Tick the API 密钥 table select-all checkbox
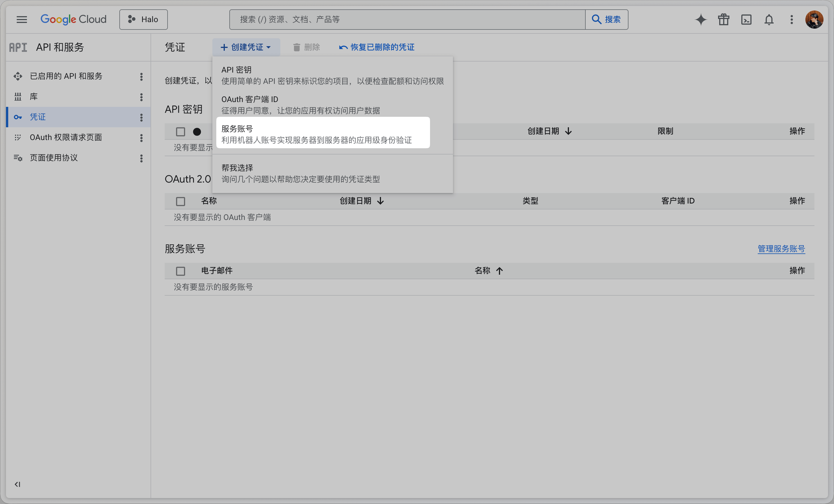 click(180, 132)
